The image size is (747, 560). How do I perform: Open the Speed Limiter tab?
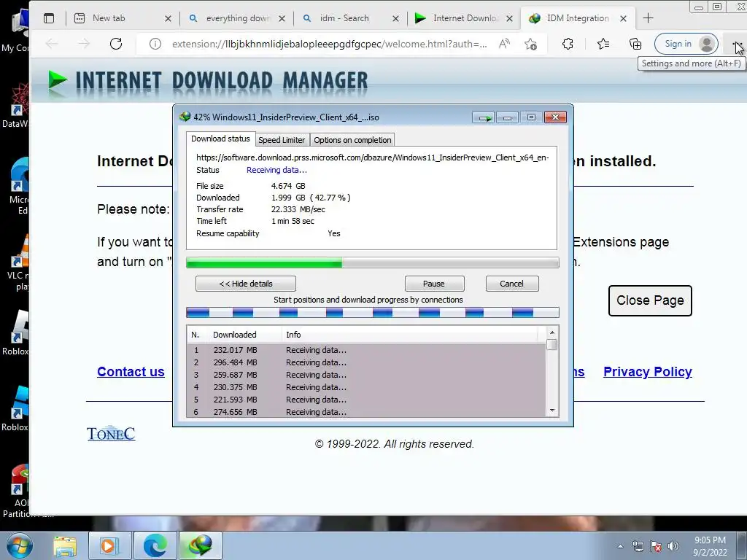pos(282,140)
